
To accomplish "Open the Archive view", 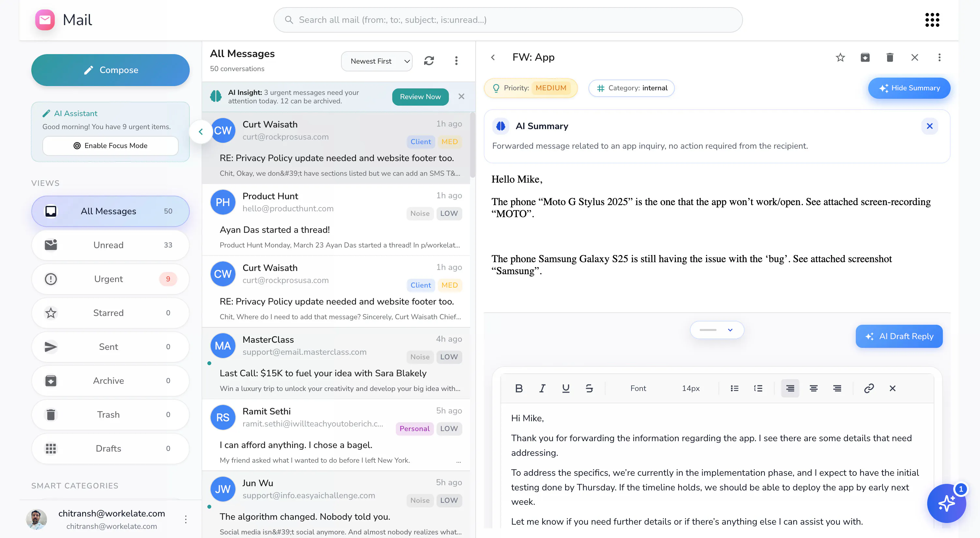I will coord(110,381).
